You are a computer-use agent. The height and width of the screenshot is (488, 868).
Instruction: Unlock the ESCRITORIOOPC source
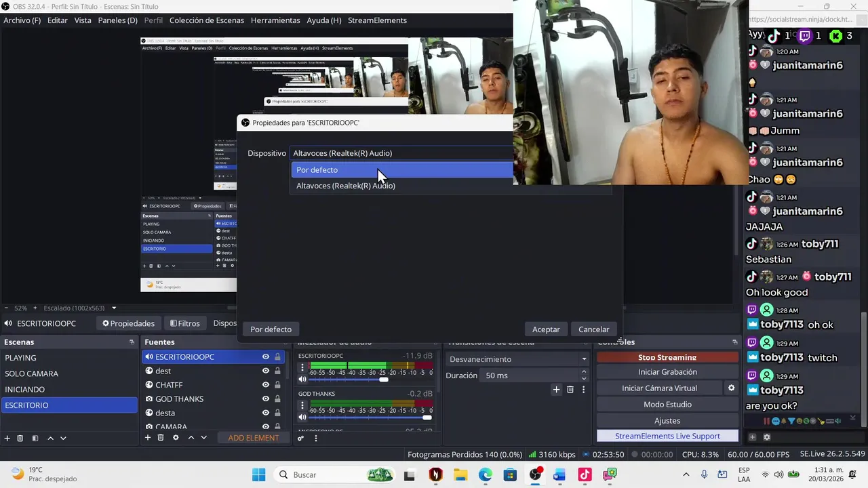click(x=277, y=357)
